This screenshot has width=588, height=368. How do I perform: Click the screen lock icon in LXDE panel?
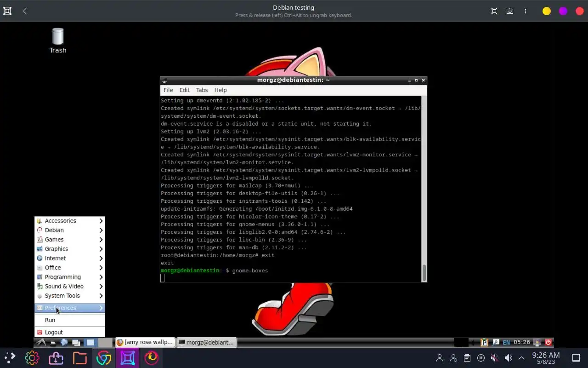pos(537,342)
